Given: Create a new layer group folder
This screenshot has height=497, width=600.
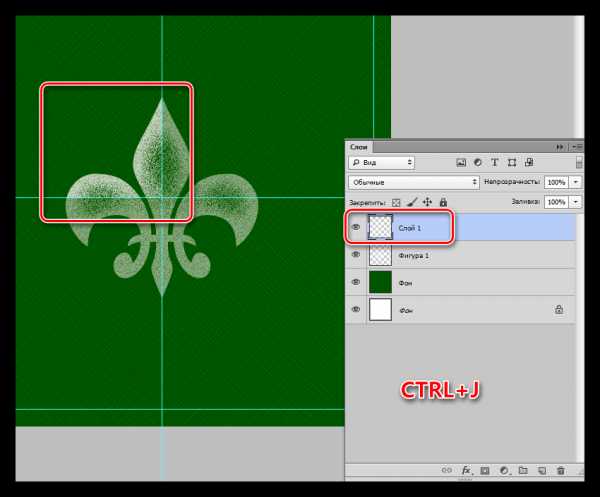Looking at the screenshot, I should point(521,470).
